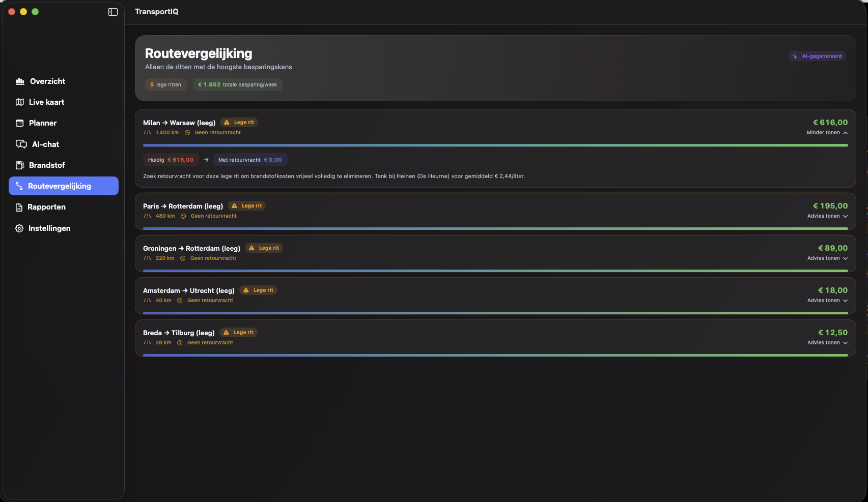Go to Rapporten in the sidebar

tap(46, 207)
